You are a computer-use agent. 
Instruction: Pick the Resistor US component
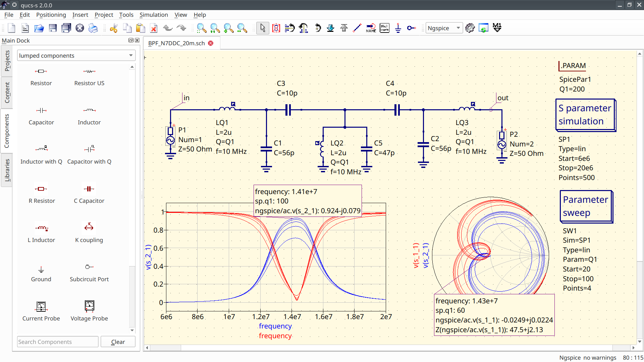click(x=89, y=77)
